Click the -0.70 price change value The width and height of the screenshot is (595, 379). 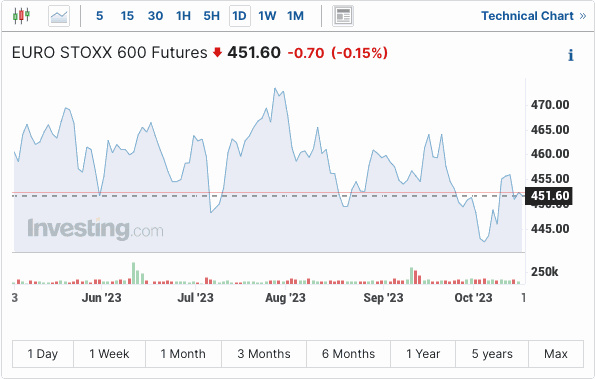(306, 53)
